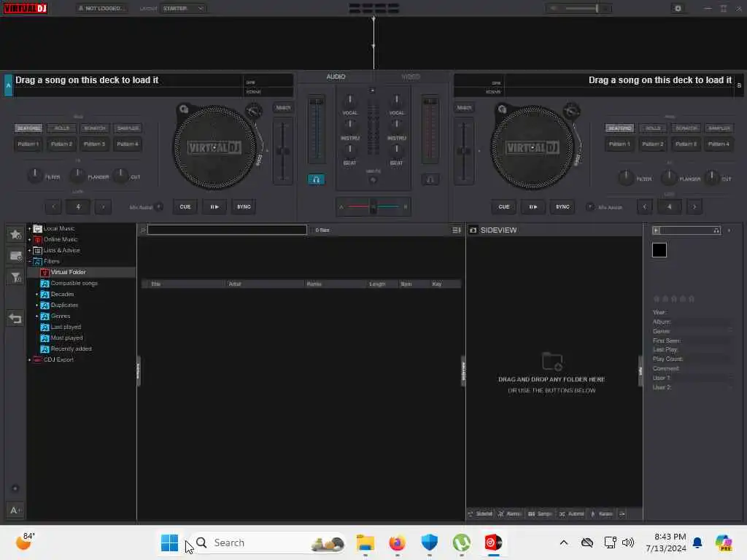The height and width of the screenshot is (560, 747).
Task: Toggle deck B headphone cue button
Action: 430,179
